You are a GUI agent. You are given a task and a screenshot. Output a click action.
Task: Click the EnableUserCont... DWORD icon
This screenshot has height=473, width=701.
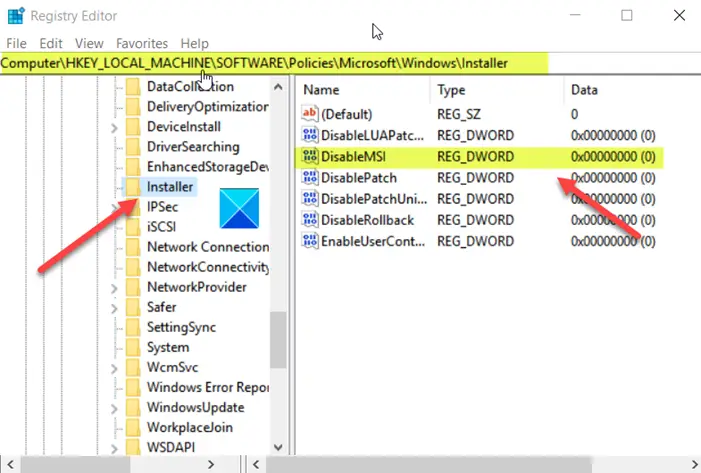(x=310, y=241)
